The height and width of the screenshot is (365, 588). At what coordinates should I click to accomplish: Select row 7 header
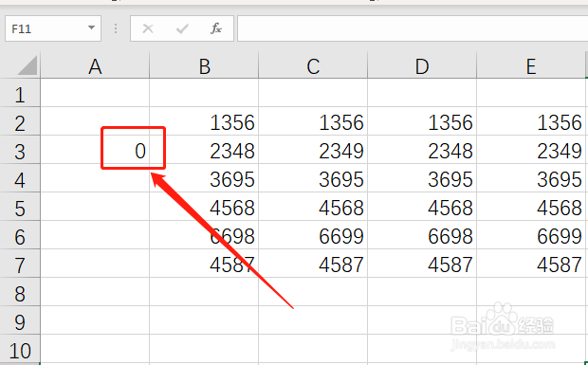point(20,264)
